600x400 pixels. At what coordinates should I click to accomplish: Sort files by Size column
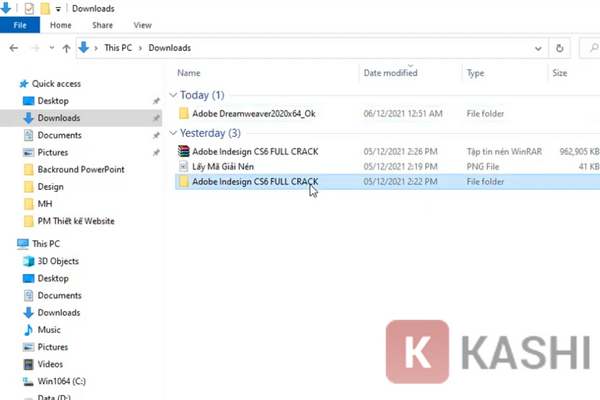[559, 73]
